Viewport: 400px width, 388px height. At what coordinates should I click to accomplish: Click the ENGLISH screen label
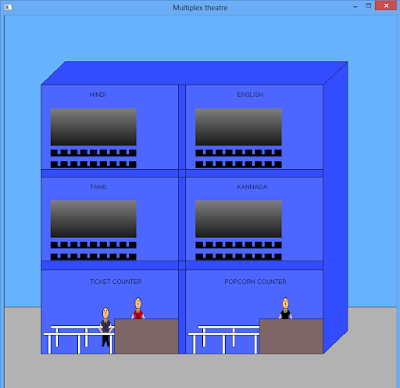pos(250,95)
